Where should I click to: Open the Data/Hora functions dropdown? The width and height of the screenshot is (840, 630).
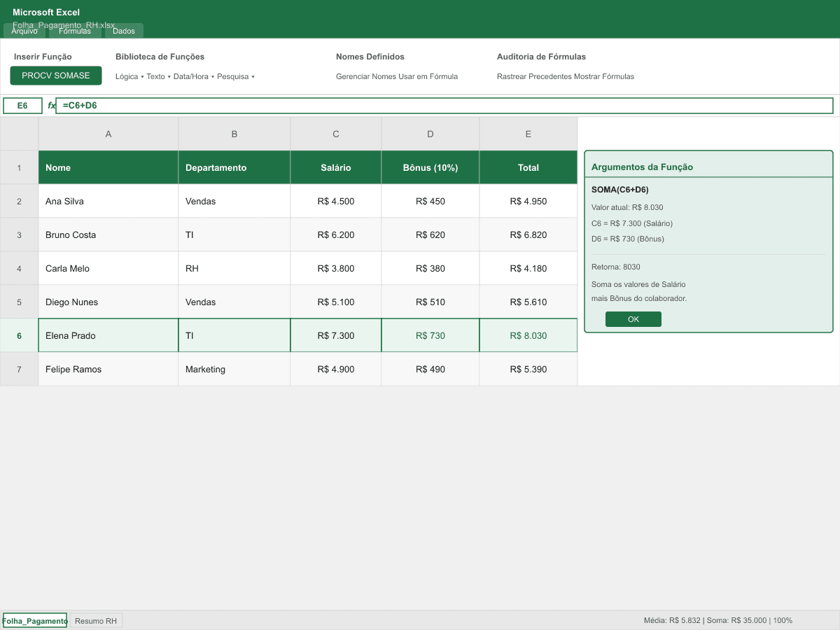point(191,76)
